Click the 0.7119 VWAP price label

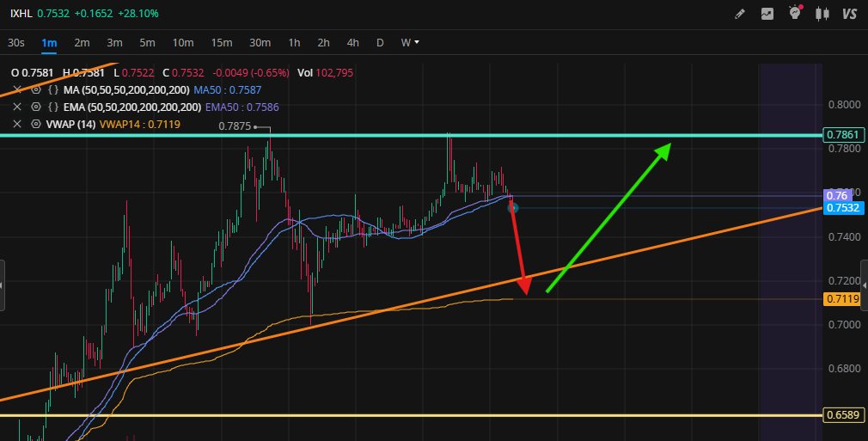[842, 299]
